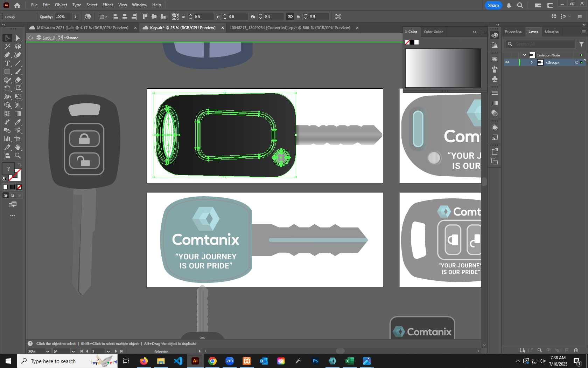
Task: Toggle constrain width and height proportions link
Action: [290, 16]
